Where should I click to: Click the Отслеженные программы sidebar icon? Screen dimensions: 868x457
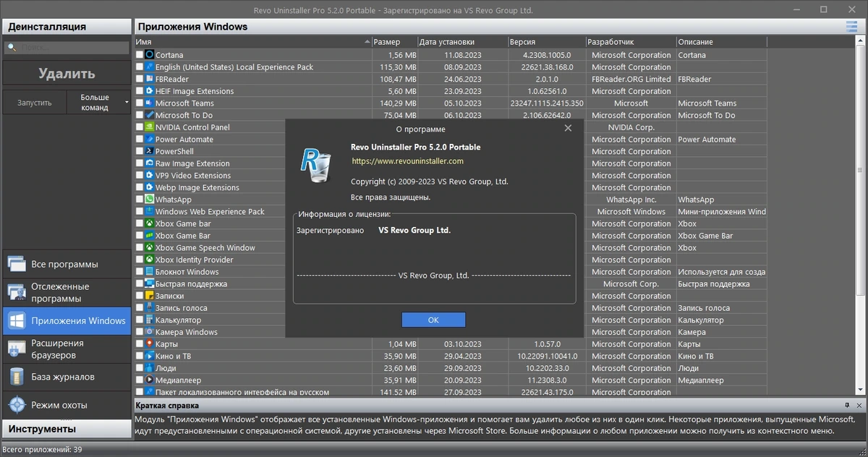[x=17, y=292]
